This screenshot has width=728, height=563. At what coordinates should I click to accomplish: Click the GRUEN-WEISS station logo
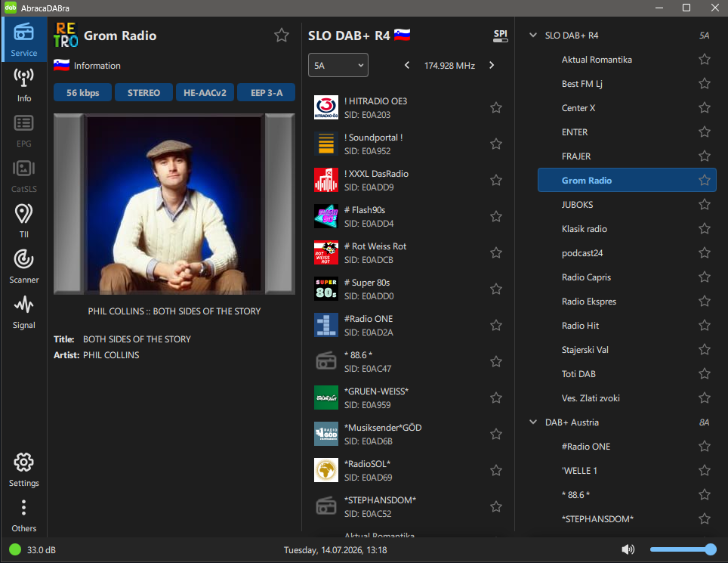(326, 398)
